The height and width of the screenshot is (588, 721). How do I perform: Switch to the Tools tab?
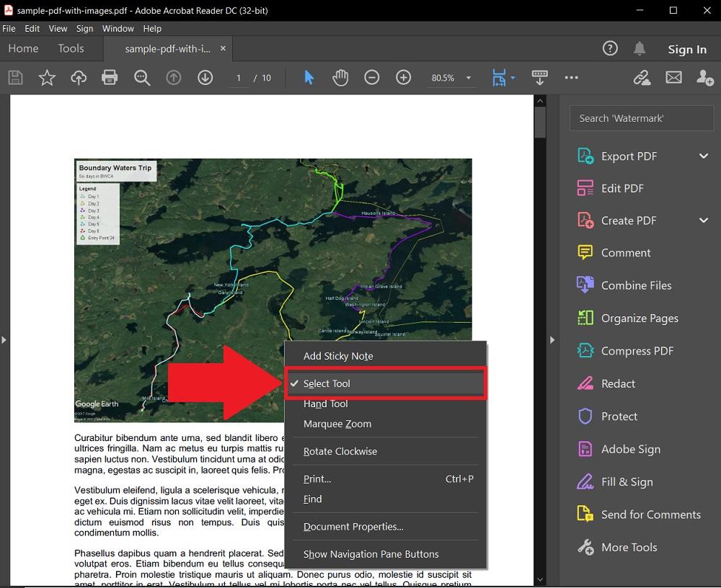click(71, 48)
